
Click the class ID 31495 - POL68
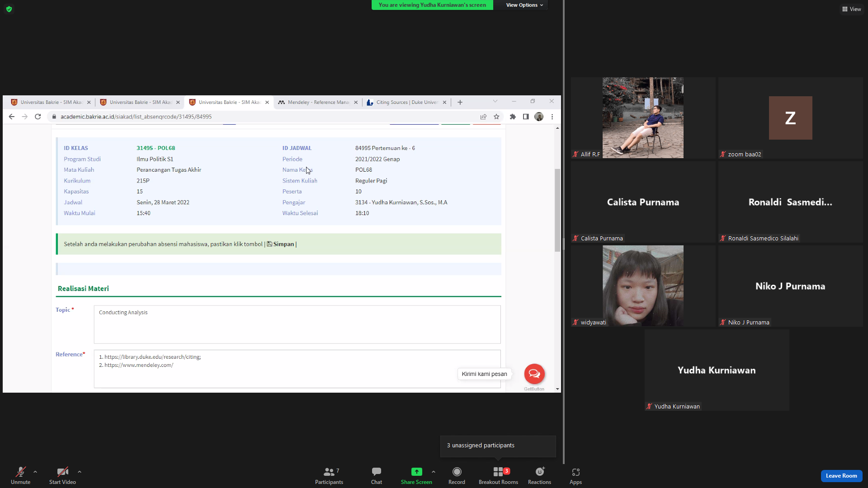coord(156,148)
